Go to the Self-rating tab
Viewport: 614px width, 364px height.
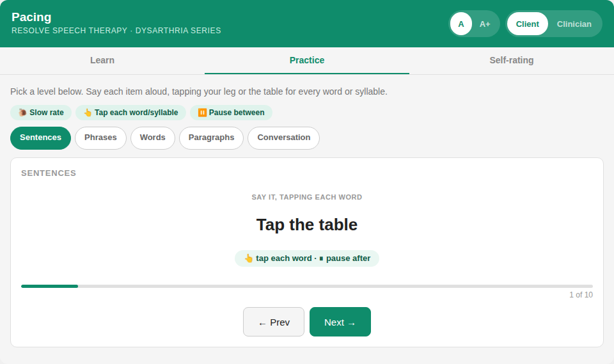512,60
